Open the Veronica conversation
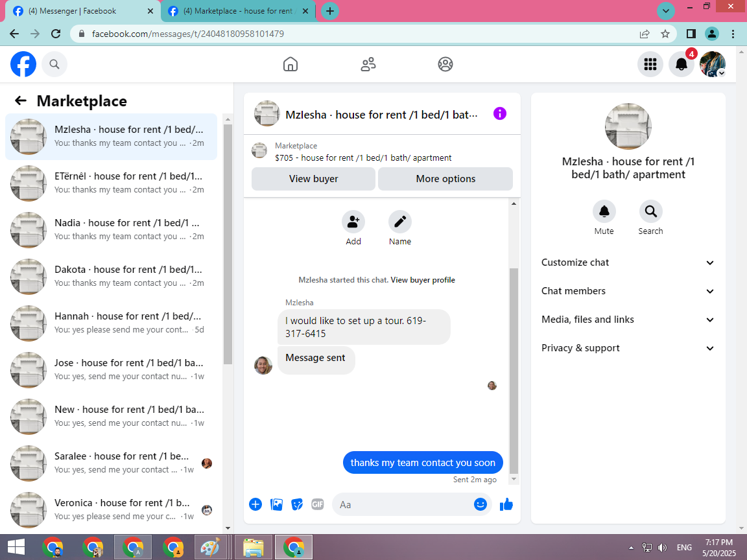747x560 pixels. (x=111, y=510)
